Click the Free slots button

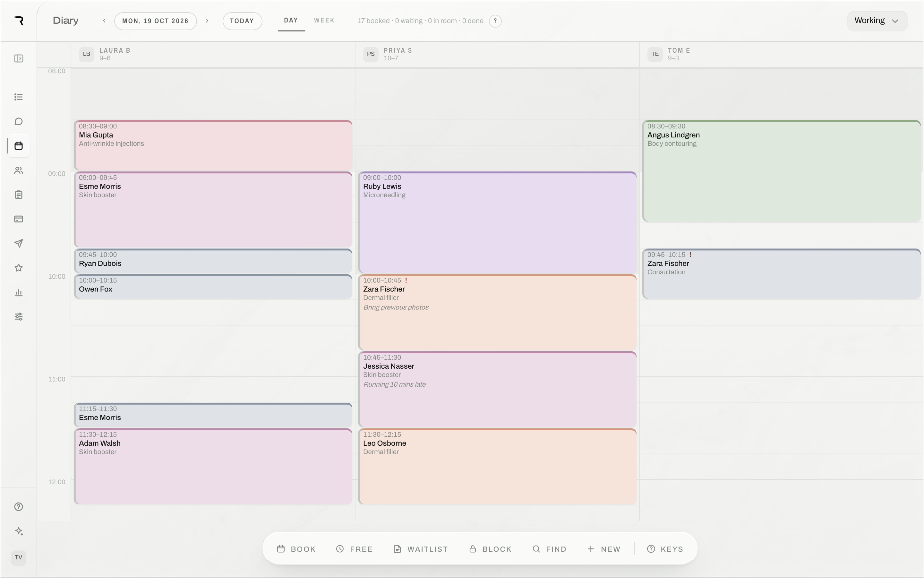pos(354,549)
